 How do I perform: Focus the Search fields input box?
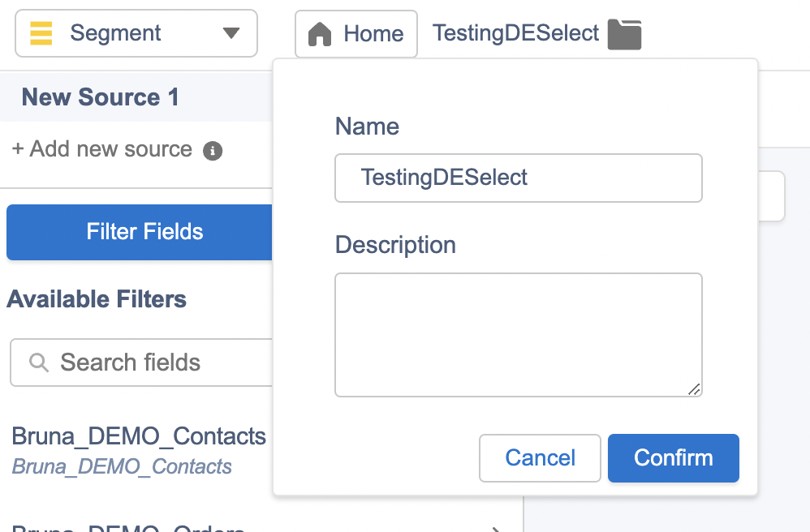141,363
